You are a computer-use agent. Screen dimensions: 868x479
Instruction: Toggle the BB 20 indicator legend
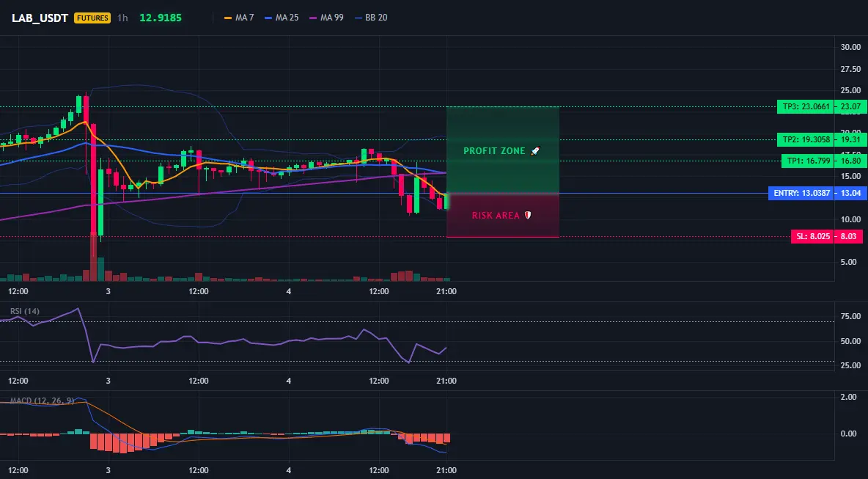(372, 18)
